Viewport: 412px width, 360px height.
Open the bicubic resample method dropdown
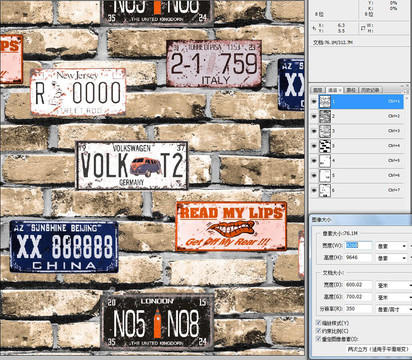click(378, 349)
